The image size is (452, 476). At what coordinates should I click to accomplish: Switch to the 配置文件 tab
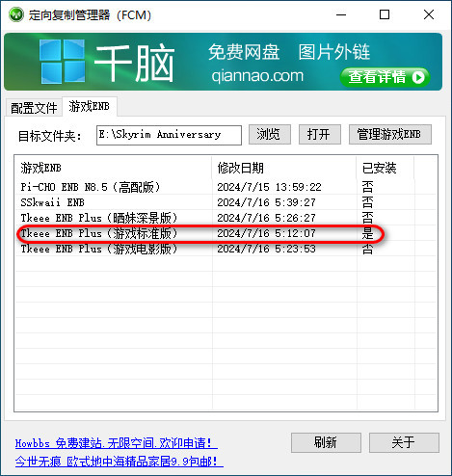34,108
